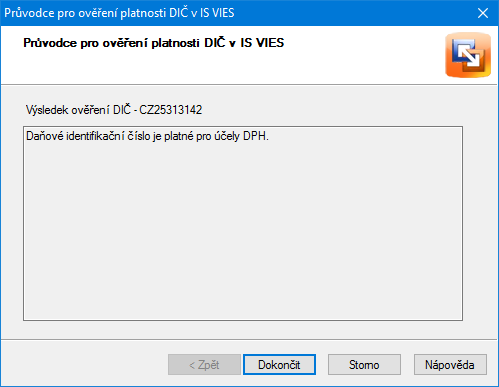Click "Daňové identifikační číslo" phrase in results

[88, 136]
